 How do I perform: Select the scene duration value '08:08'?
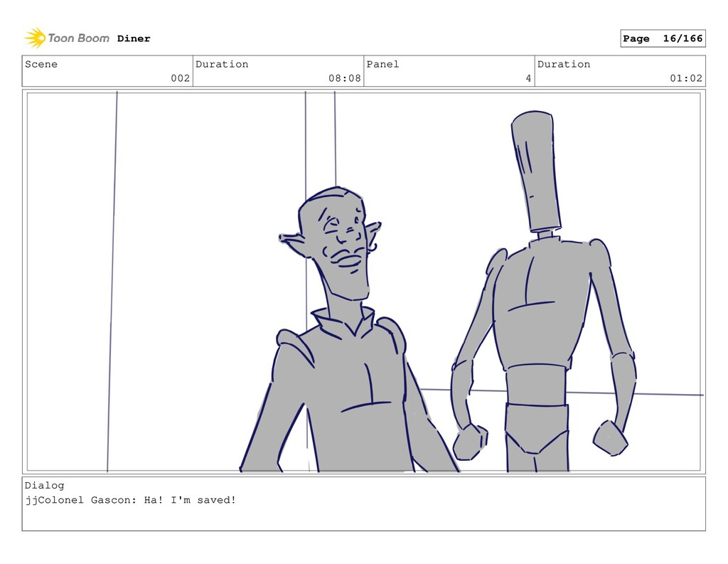(x=345, y=78)
